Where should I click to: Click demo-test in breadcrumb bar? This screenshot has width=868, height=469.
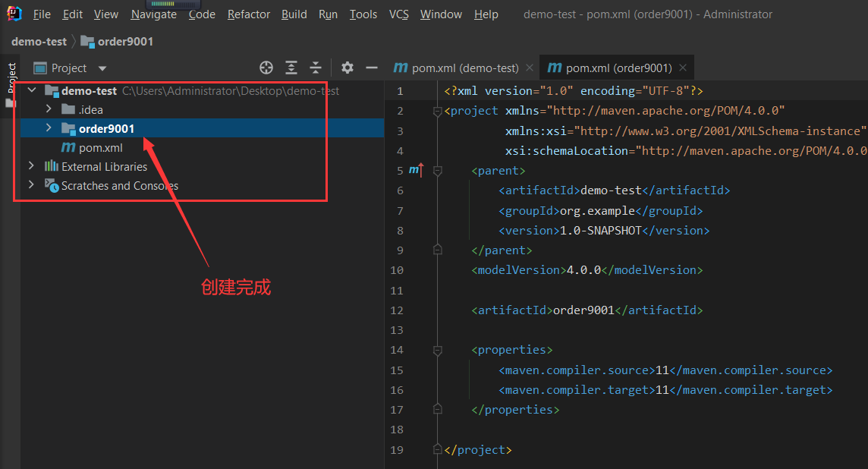pos(39,42)
